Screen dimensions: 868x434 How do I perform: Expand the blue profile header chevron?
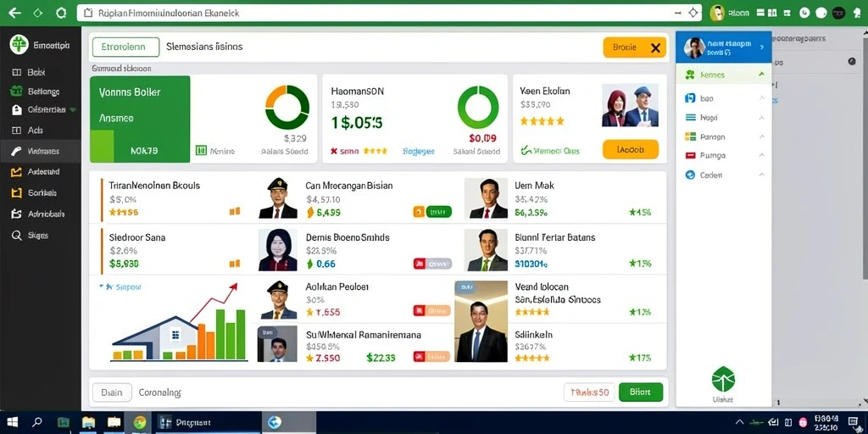pyautogui.click(x=762, y=47)
